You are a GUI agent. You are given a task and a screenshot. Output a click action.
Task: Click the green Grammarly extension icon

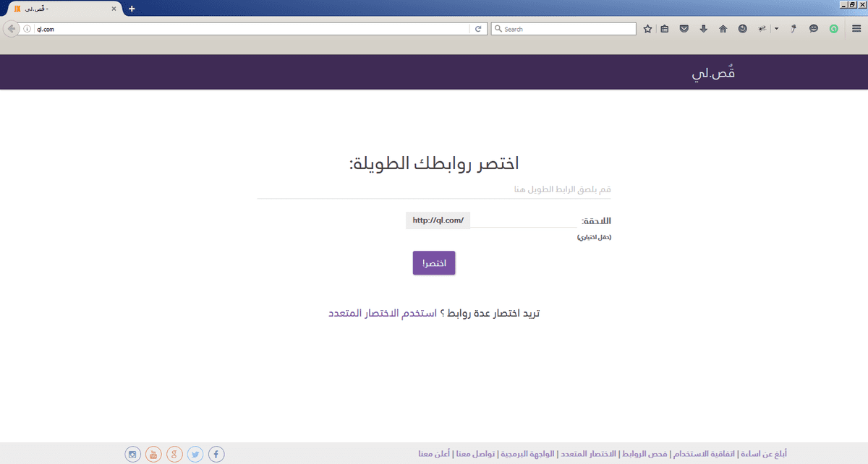[833, 29]
